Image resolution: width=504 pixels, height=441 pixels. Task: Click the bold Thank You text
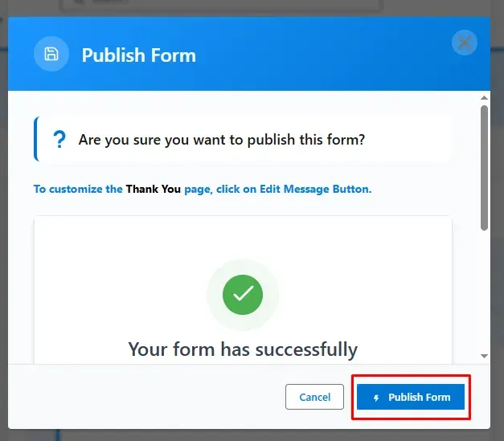coord(153,189)
